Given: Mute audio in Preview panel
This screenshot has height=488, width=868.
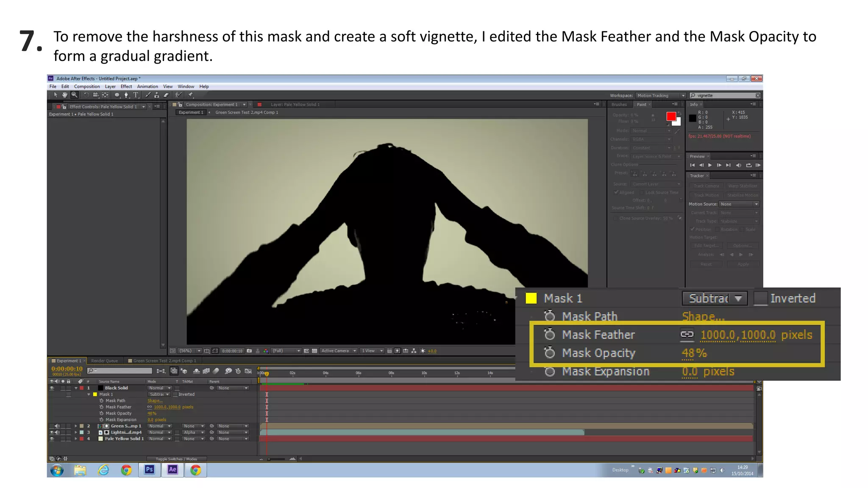Looking at the screenshot, I should click(x=739, y=165).
